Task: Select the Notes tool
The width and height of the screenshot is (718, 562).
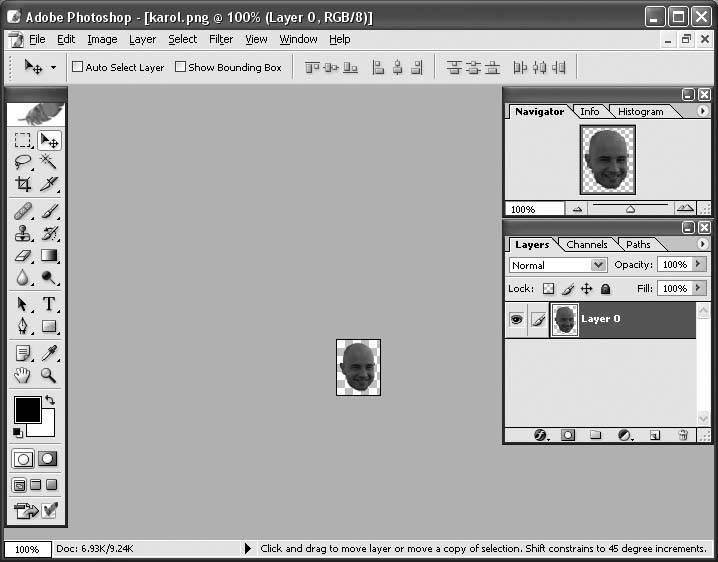Action: (22, 353)
